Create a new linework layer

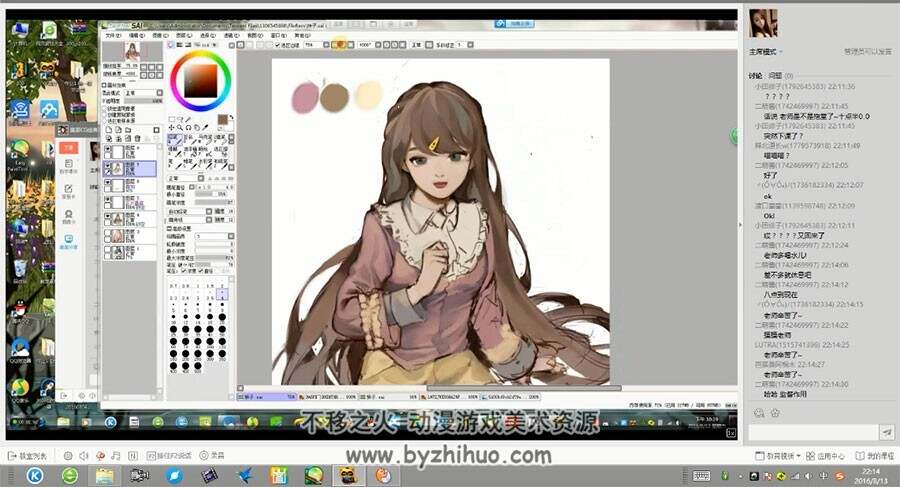[x=118, y=130]
